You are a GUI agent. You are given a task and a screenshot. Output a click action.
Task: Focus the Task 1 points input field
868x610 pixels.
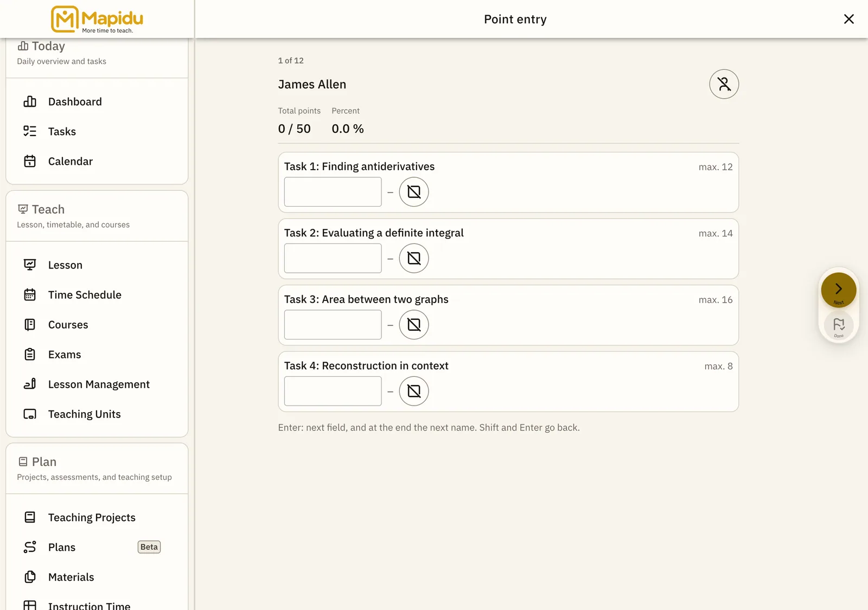pyautogui.click(x=333, y=192)
